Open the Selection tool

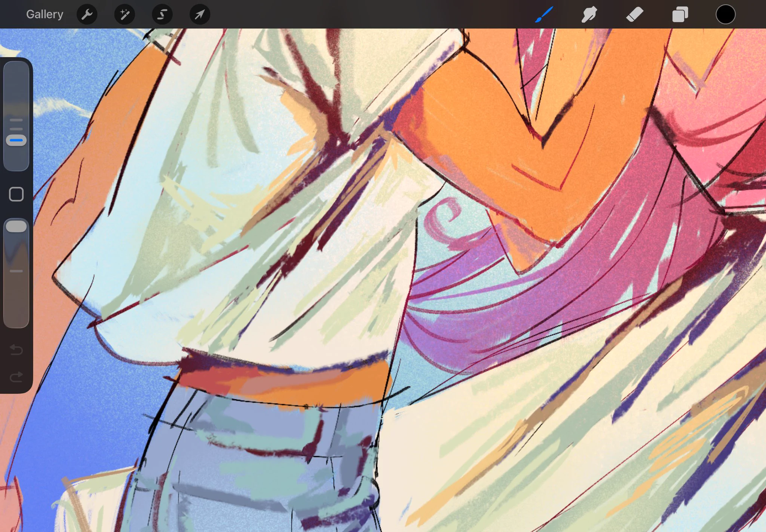[x=162, y=15]
